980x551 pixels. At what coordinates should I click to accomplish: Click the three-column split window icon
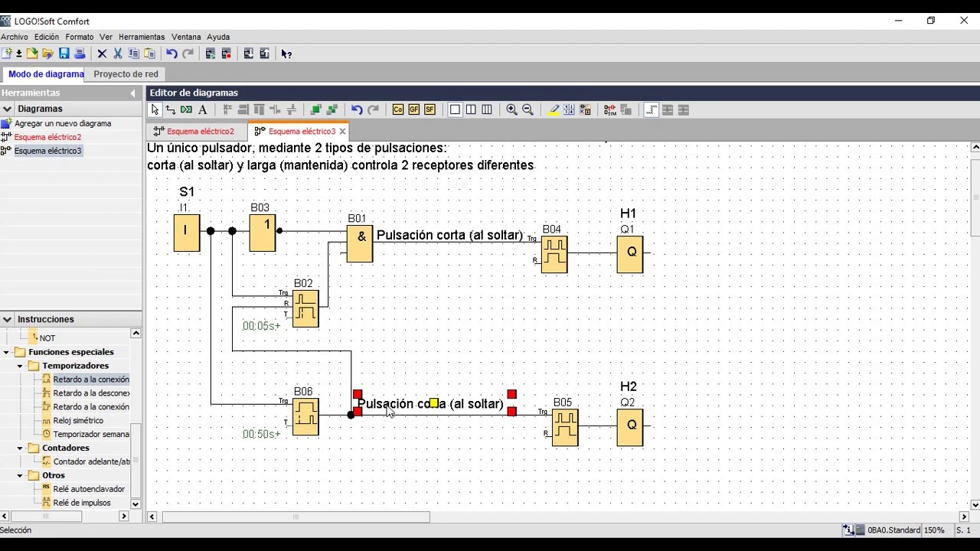pyautogui.click(x=487, y=110)
